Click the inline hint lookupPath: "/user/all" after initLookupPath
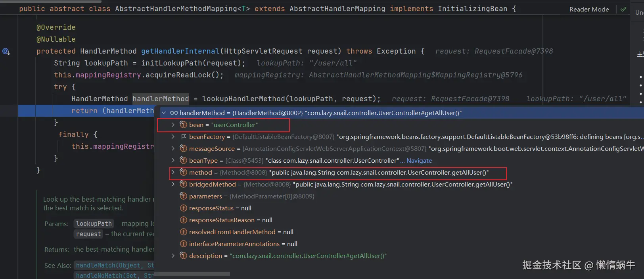The image size is (644, 279). pyautogui.click(x=307, y=63)
